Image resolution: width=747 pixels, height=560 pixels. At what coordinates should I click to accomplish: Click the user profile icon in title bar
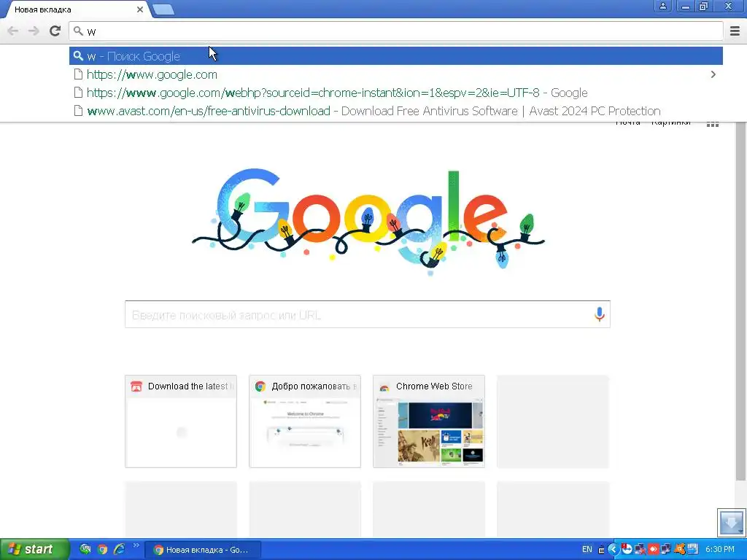pyautogui.click(x=662, y=6)
